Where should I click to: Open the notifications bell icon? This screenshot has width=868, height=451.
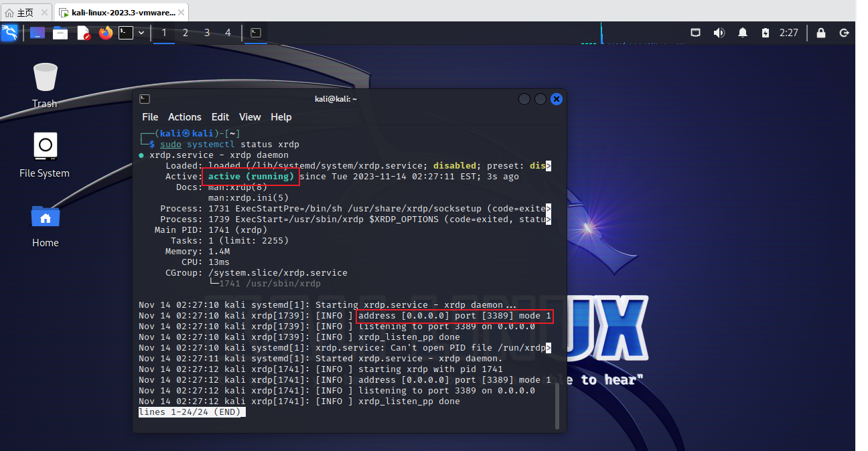(x=743, y=33)
